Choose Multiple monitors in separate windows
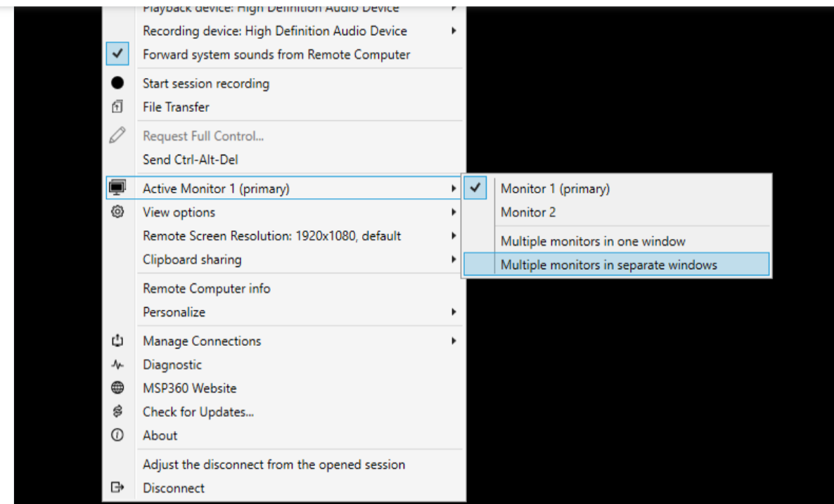This screenshot has height=504, width=834. 617,264
